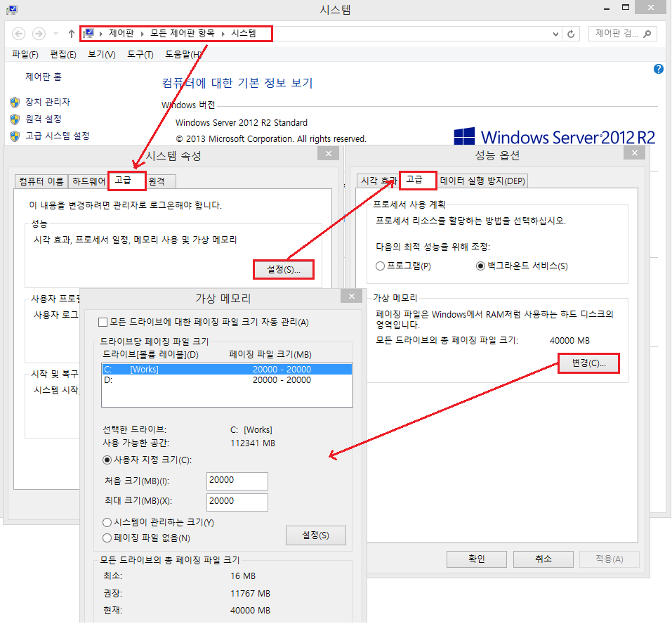Screen dimensions: 672x624
Task: Open 장치 관리자 link
Action: coord(48,102)
